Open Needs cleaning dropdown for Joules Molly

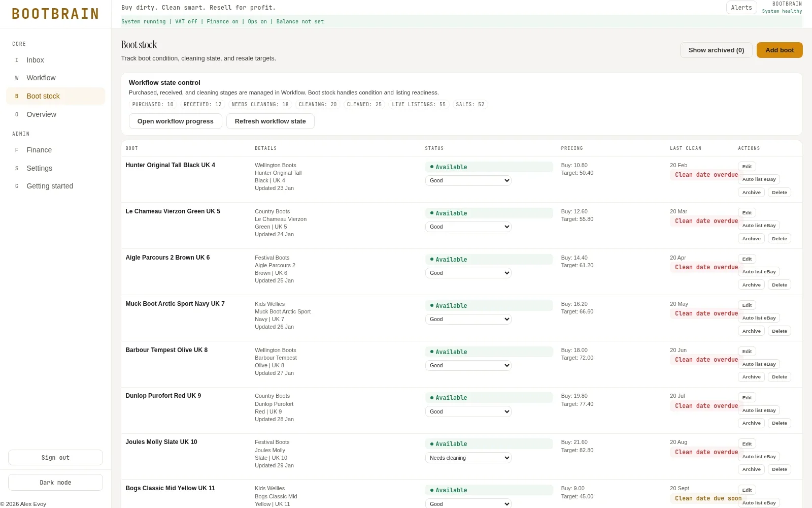(x=468, y=458)
